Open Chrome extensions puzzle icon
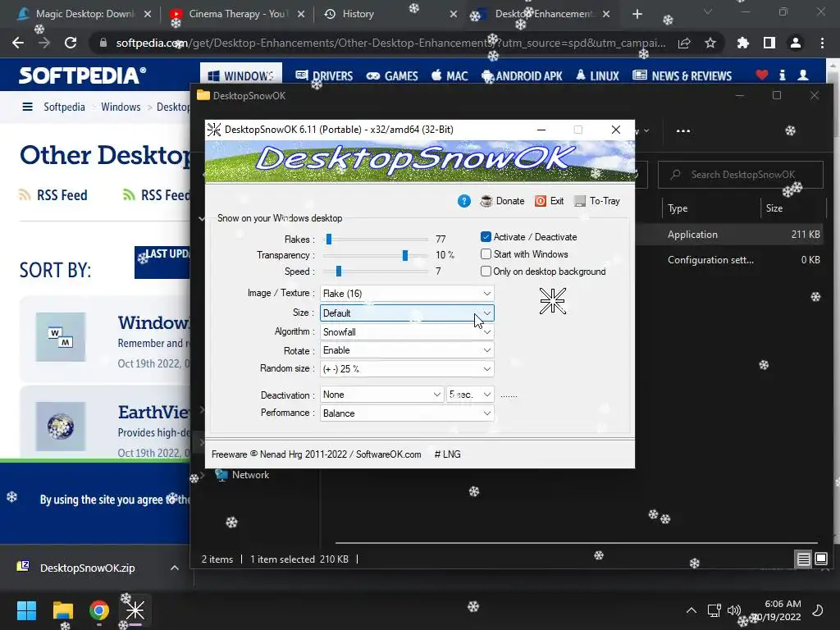 point(743,43)
